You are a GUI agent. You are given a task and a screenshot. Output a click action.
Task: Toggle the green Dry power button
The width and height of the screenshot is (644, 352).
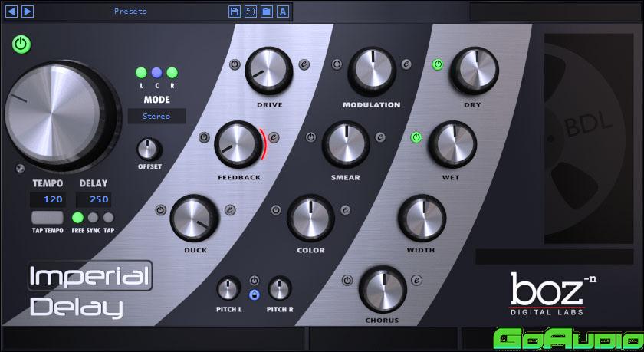tap(438, 64)
